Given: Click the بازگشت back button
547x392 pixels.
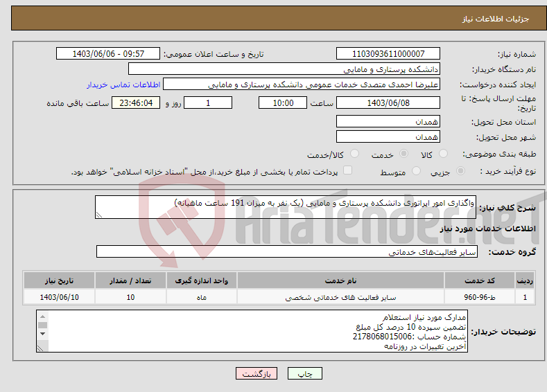Looking at the screenshot, I should click(x=257, y=373).
